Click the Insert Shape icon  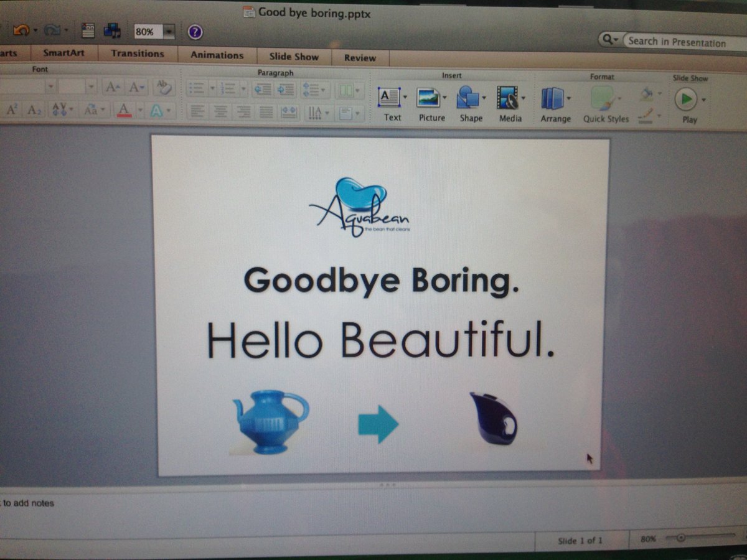[467, 98]
